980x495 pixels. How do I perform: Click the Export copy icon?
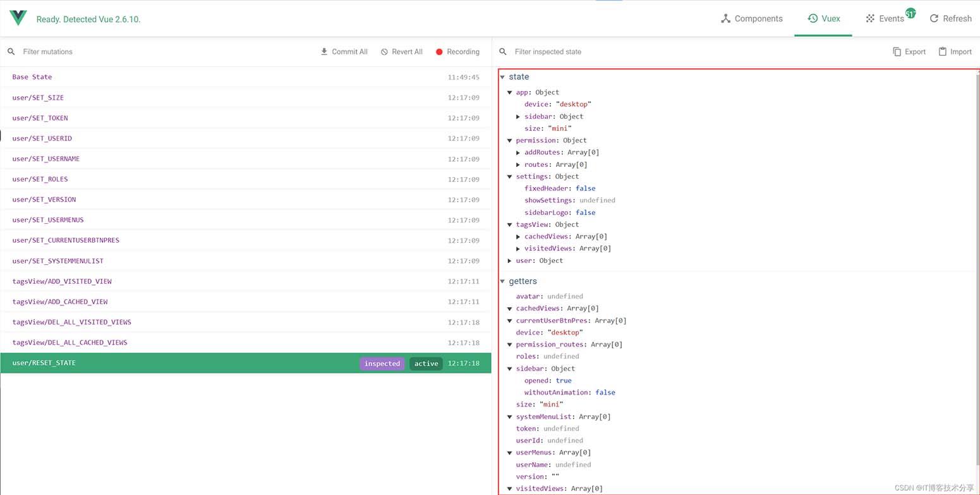pos(897,52)
